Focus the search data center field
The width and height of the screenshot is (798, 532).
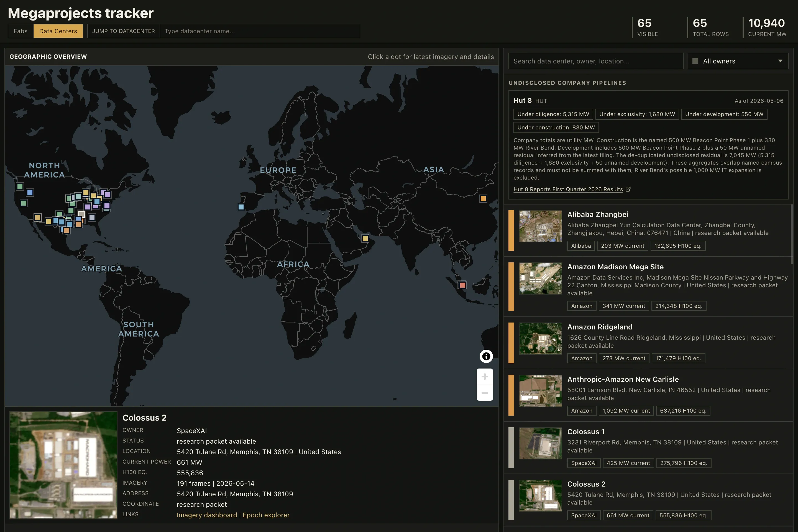(595, 61)
